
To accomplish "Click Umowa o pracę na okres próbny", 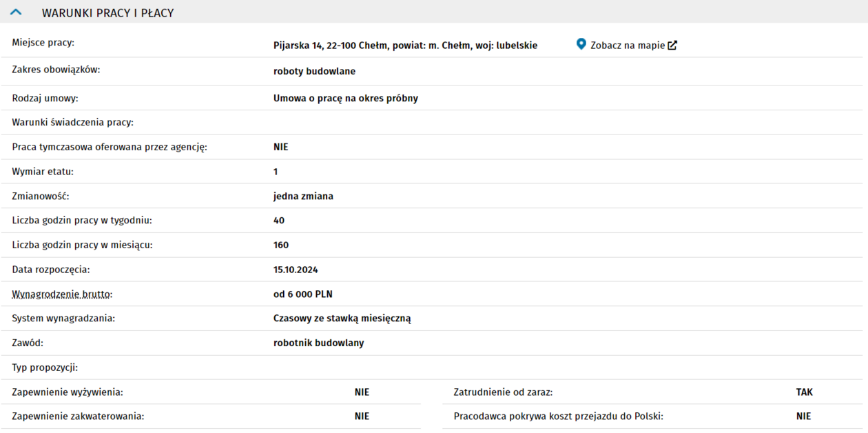I will pos(345,98).
